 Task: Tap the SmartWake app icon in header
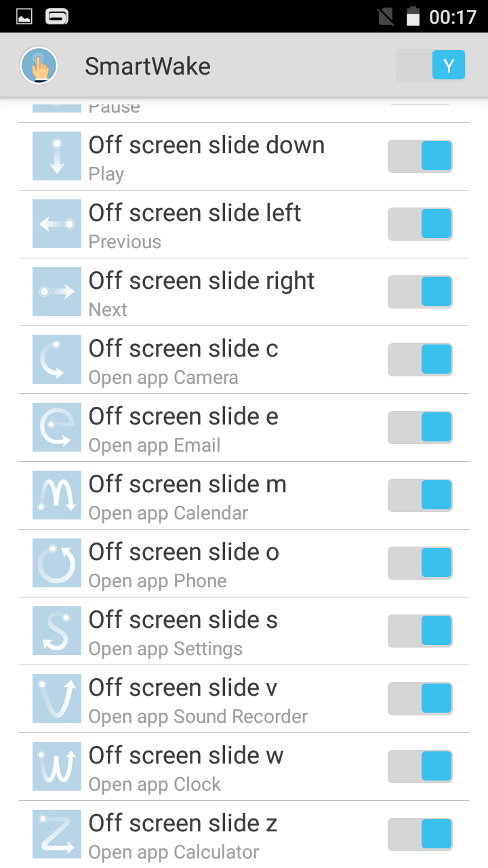(39, 66)
